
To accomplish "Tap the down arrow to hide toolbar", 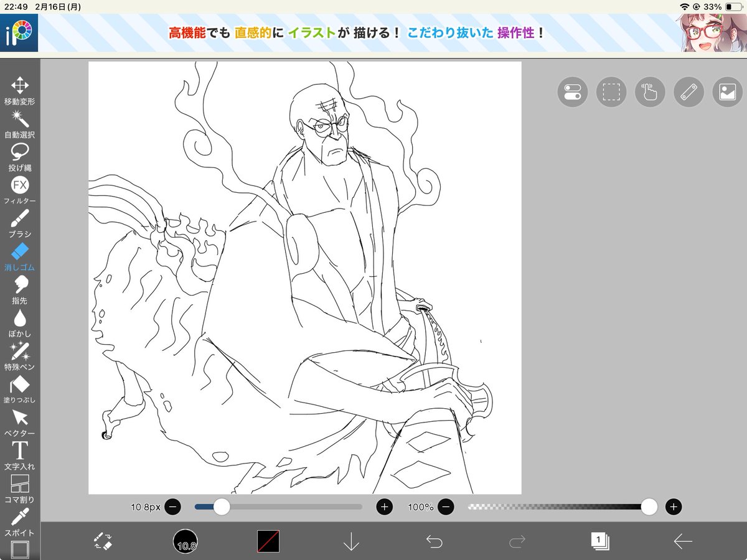I will tap(351, 541).
